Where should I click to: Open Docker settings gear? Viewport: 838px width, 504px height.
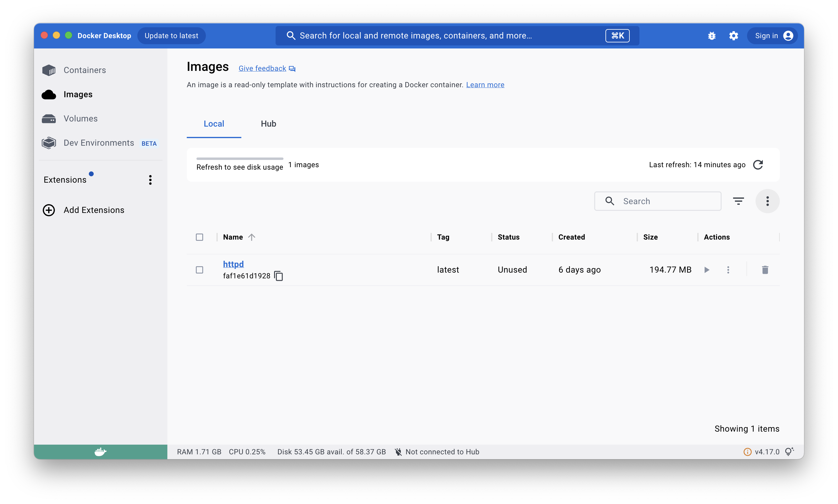click(733, 36)
